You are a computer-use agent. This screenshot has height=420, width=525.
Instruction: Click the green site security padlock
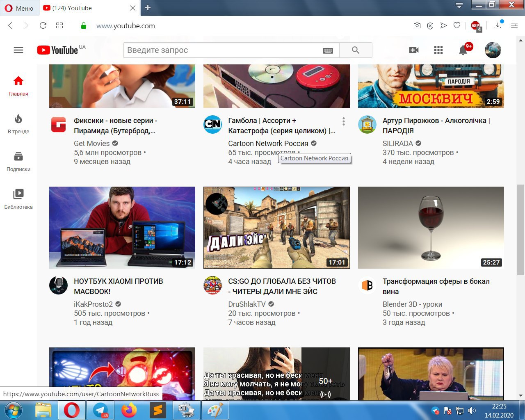(84, 25)
